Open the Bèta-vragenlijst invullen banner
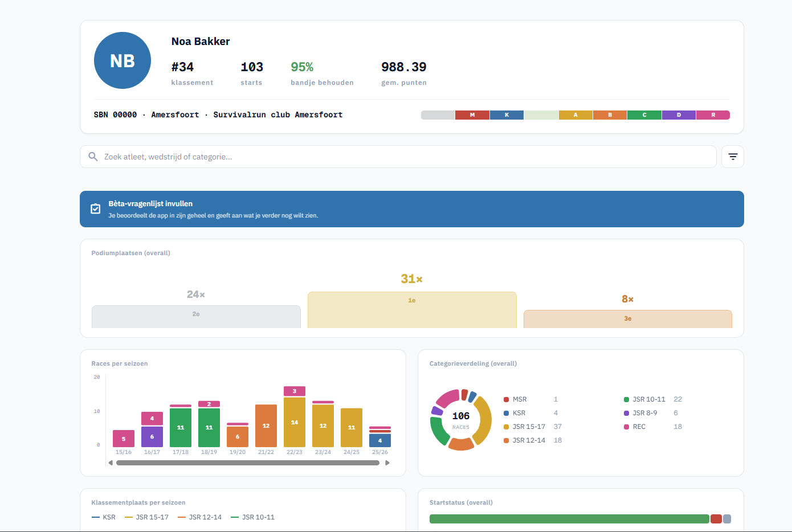Image resolution: width=792 pixels, height=532 pixels. pyautogui.click(x=412, y=209)
